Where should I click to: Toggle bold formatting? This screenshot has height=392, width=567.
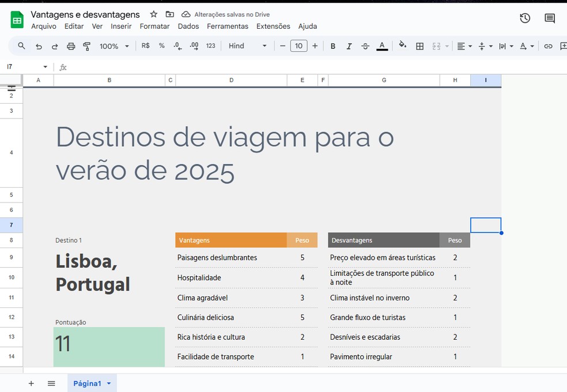tap(332, 46)
